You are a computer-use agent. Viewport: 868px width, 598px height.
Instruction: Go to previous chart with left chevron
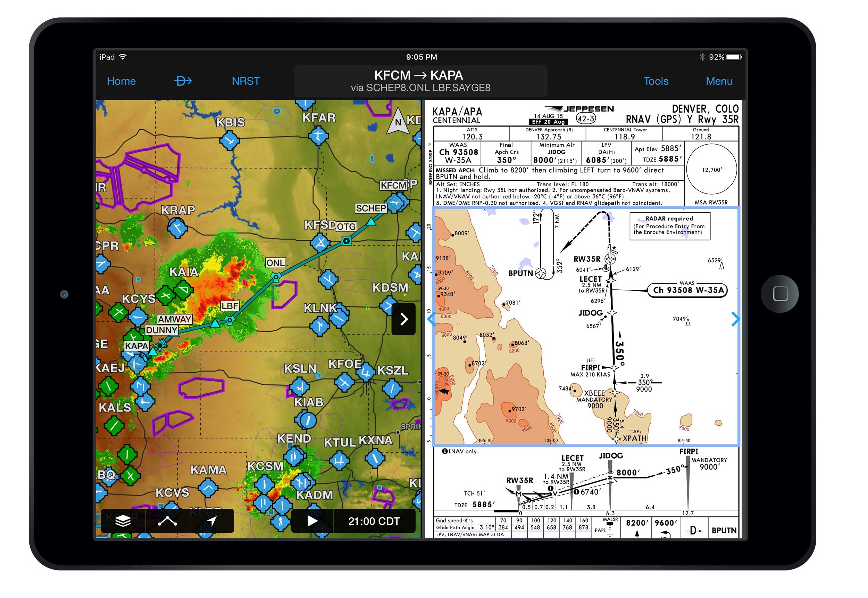431,319
